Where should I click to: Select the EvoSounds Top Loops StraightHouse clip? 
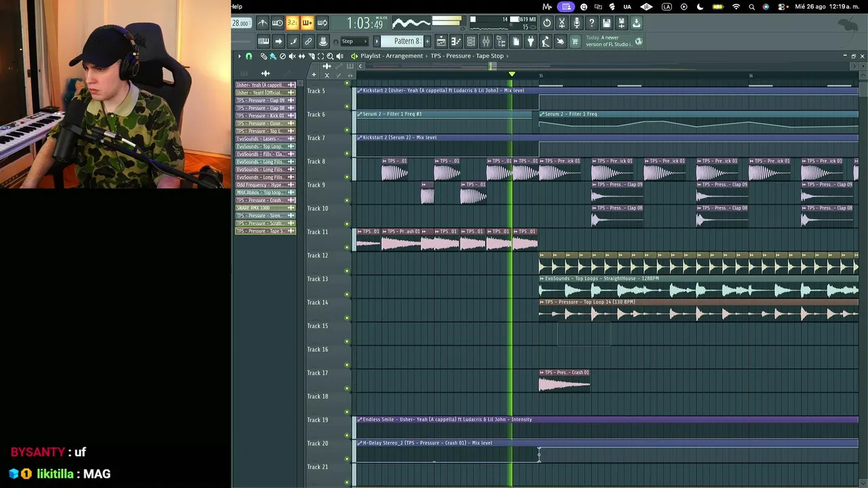(698, 287)
